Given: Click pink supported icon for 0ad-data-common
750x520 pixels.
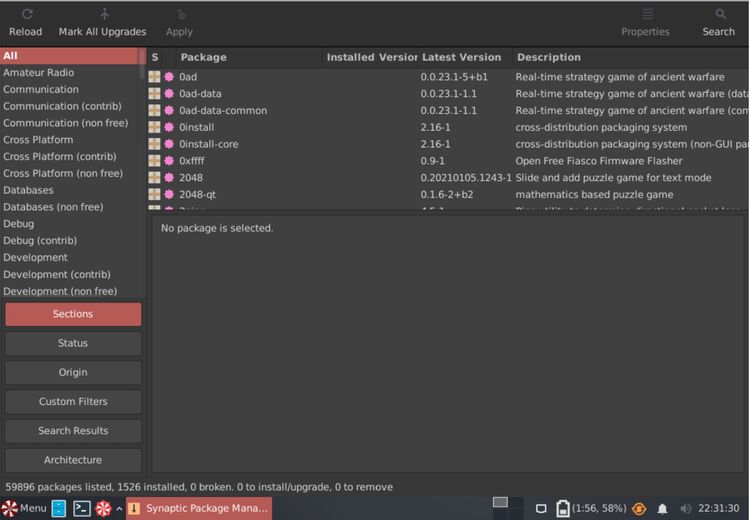Looking at the screenshot, I should (169, 110).
